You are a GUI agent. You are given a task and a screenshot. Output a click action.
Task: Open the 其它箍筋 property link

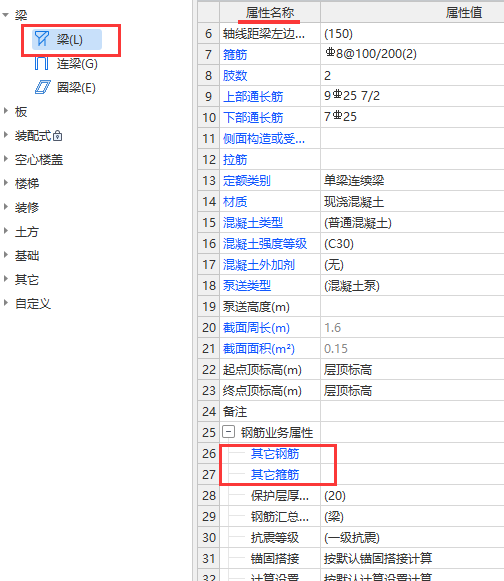pos(275,474)
